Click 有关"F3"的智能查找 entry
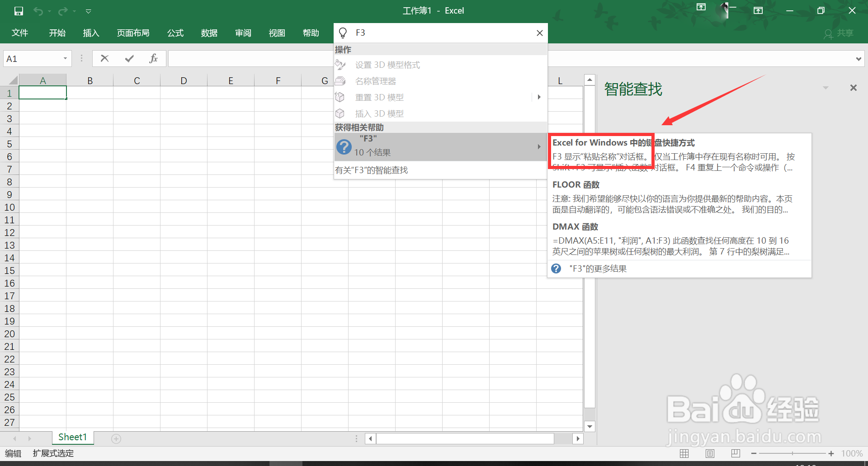 441,170
